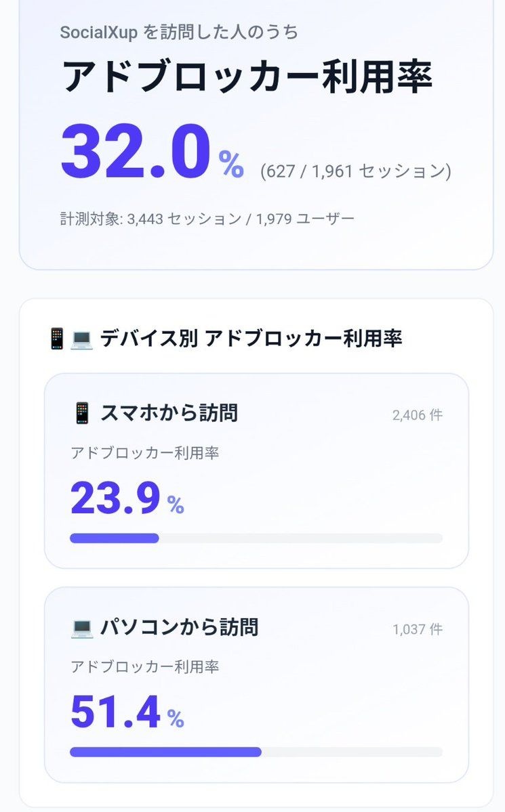Click the 23.9 smartphone usage percentage
Screen dimensions: 505x812
tap(115, 499)
